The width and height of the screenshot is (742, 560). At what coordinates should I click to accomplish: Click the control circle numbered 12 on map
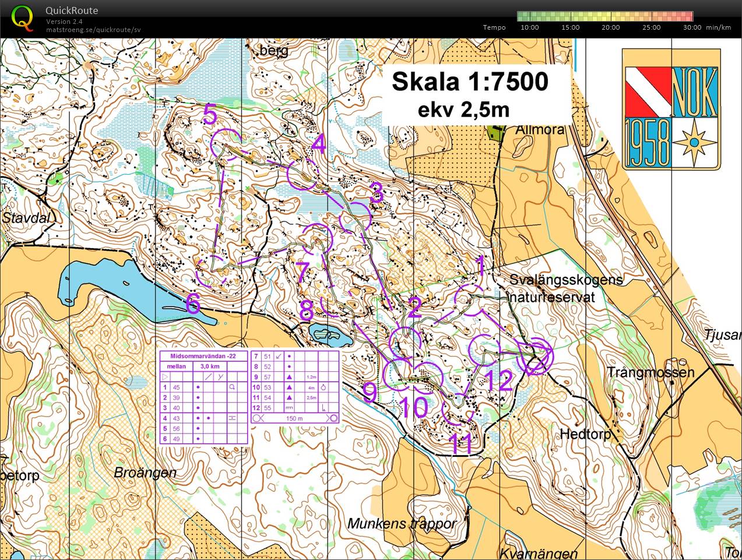click(485, 351)
